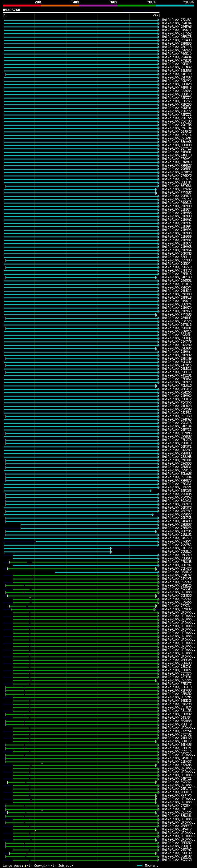Select the UniRef100_P49613 label

click(x=177, y=203)
